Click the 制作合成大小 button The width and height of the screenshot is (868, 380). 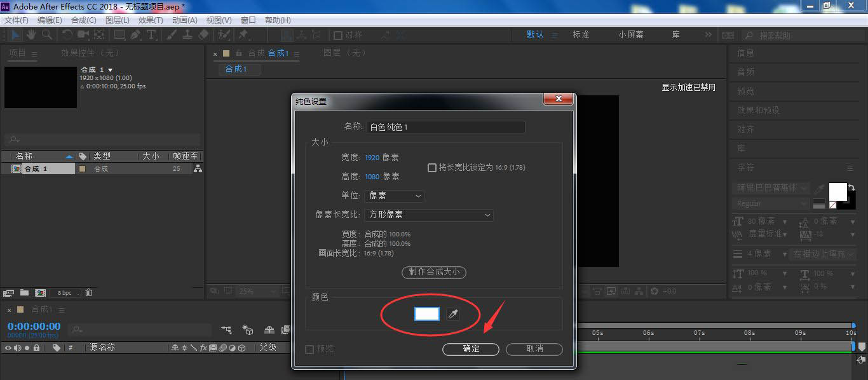[x=433, y=272]
